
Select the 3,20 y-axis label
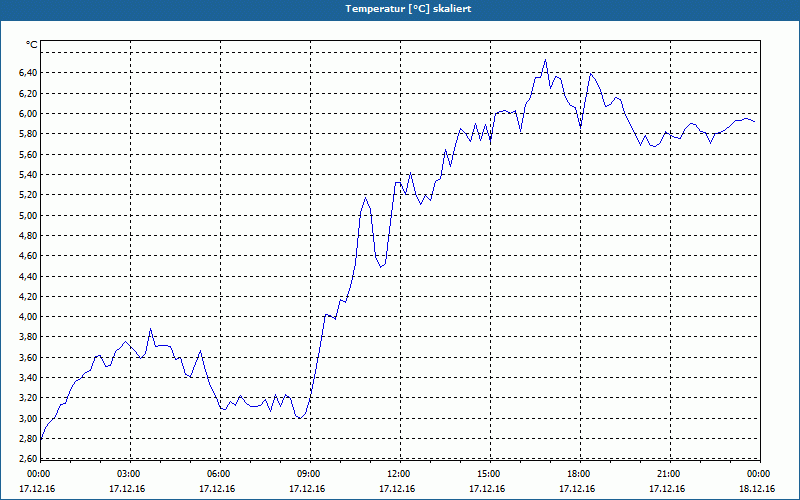(x=28, y=398)
